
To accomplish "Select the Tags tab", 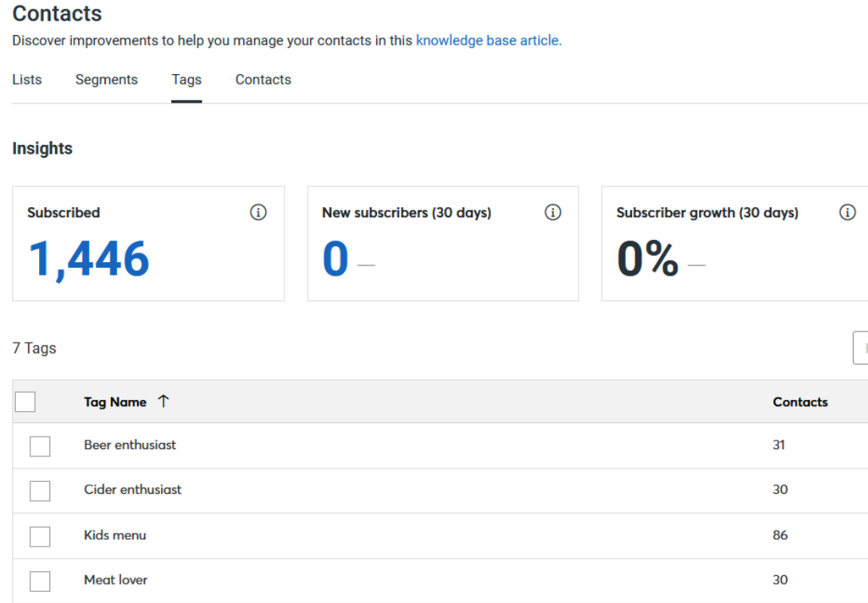I will click(x=186, y=80).
